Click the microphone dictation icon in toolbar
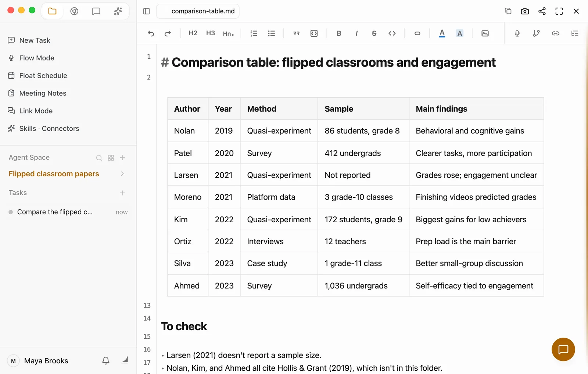 coord(517,33)
